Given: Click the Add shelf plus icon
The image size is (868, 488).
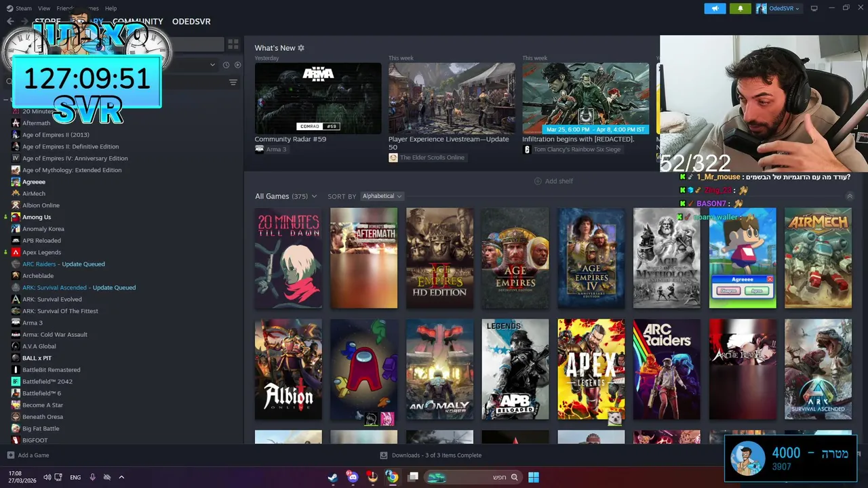Looking at the screenshot, I should pyautogui.click(x=538, y=181).
